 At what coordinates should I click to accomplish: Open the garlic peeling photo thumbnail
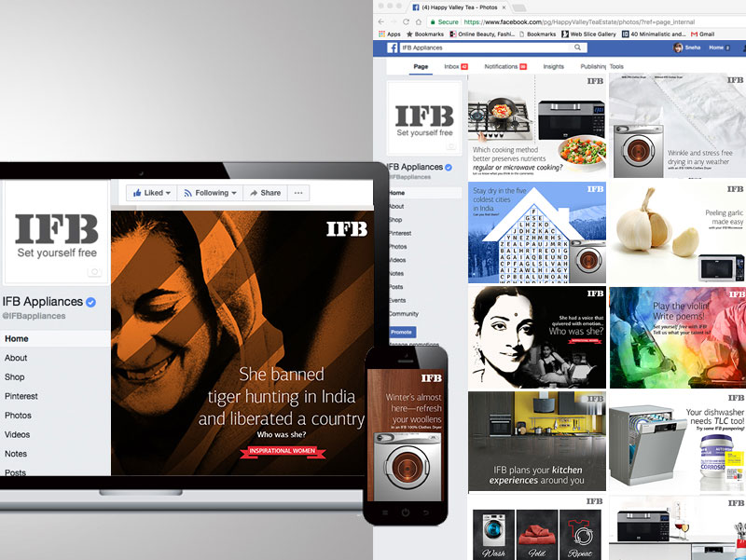coord(676,231)
